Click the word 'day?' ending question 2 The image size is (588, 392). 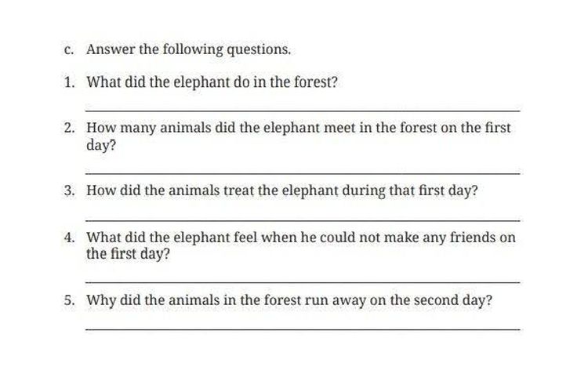tap(101, 146)
